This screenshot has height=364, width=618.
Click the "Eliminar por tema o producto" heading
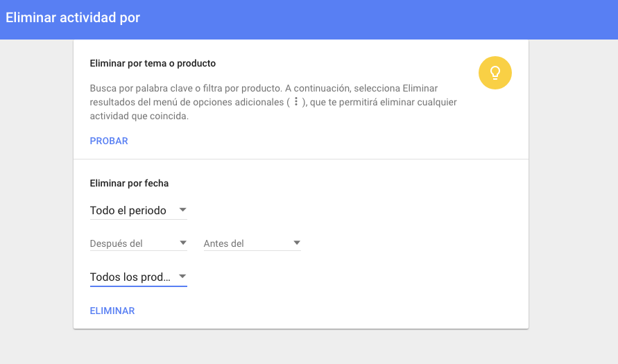pyautogui.click(x=153, y=63)
